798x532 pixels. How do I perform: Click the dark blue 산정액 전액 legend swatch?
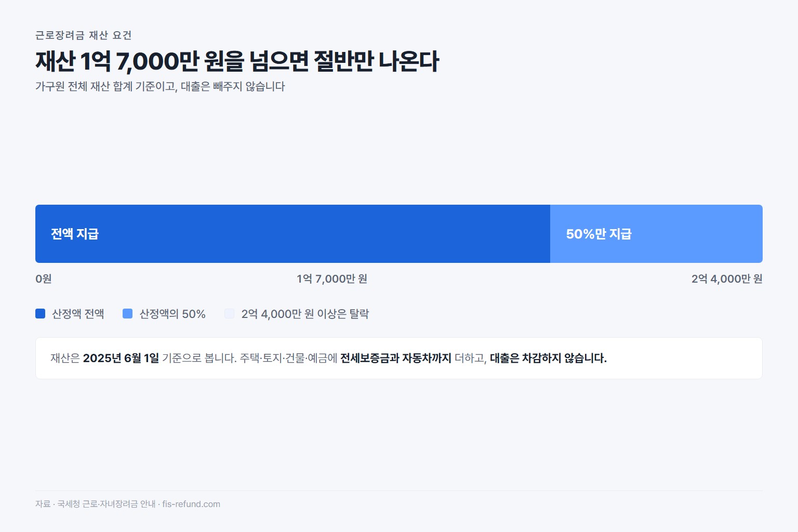click(x=40, y=313)
